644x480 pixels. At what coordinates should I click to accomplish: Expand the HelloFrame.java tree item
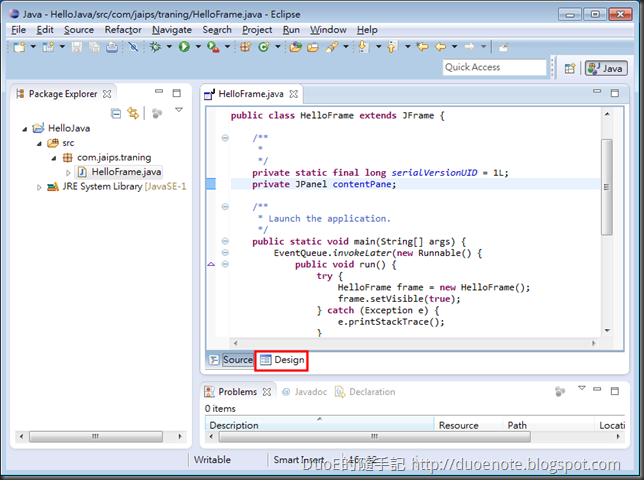pos(68,173)
